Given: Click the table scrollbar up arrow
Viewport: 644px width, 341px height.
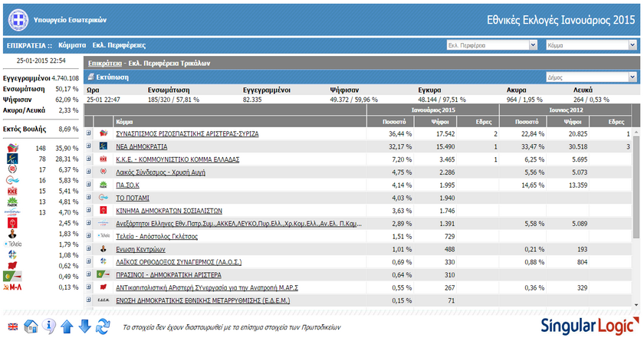Looking at the screenshot, I should 636,132.
